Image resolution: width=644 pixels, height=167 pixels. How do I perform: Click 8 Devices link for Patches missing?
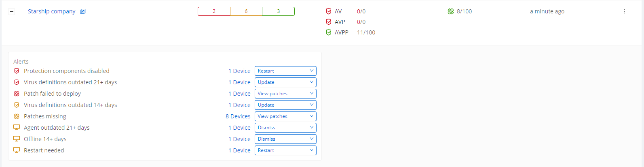click(238, 116)
